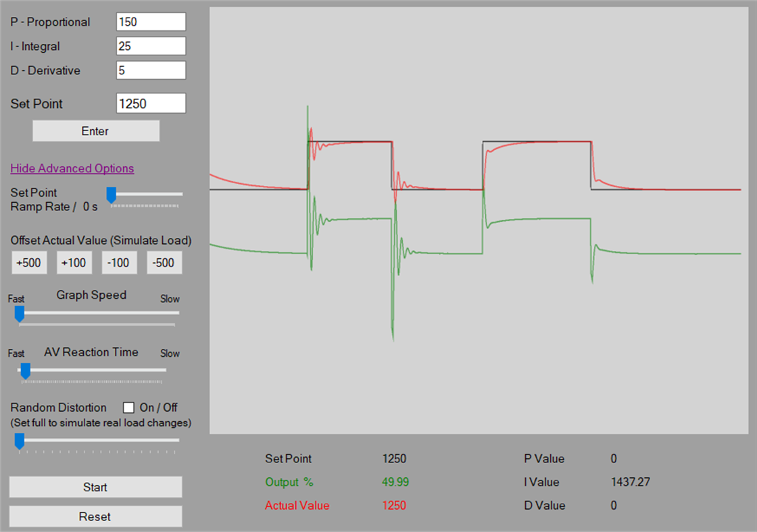Select the I - Integral input field
The image size is (757, 532).
point(150,45)
